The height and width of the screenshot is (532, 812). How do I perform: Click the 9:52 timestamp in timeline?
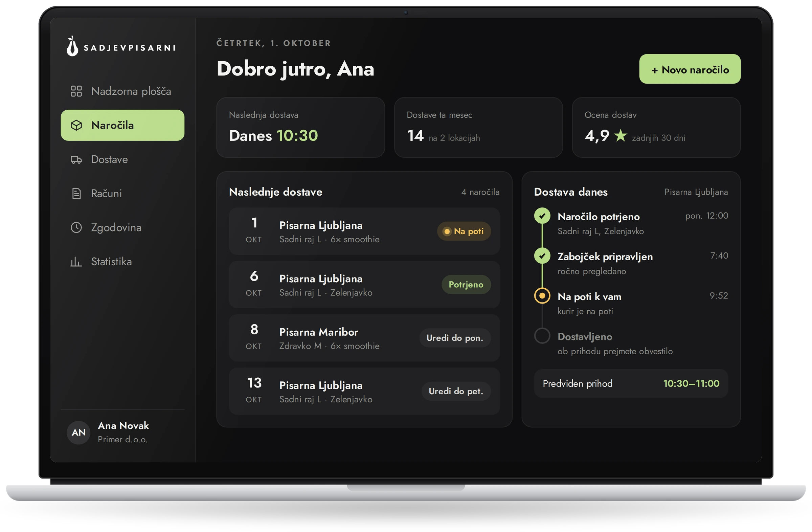click(719, 295)
